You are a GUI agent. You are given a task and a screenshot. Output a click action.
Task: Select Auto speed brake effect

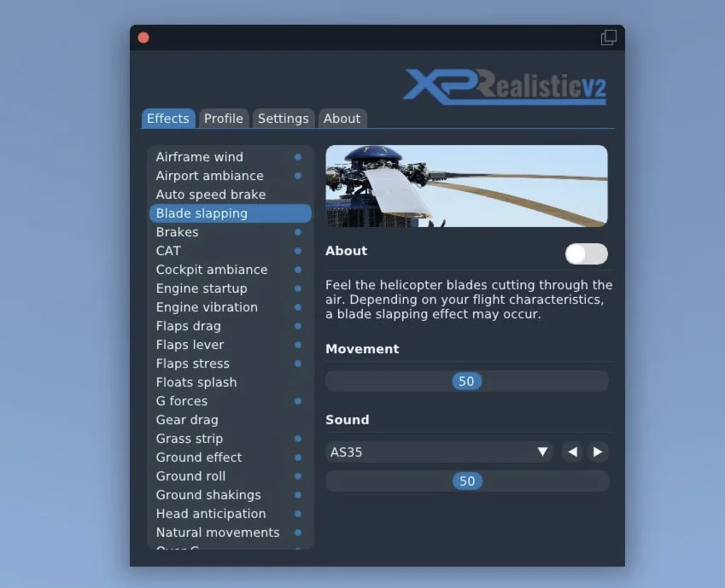pyautogui.click(x=231, y=195)
